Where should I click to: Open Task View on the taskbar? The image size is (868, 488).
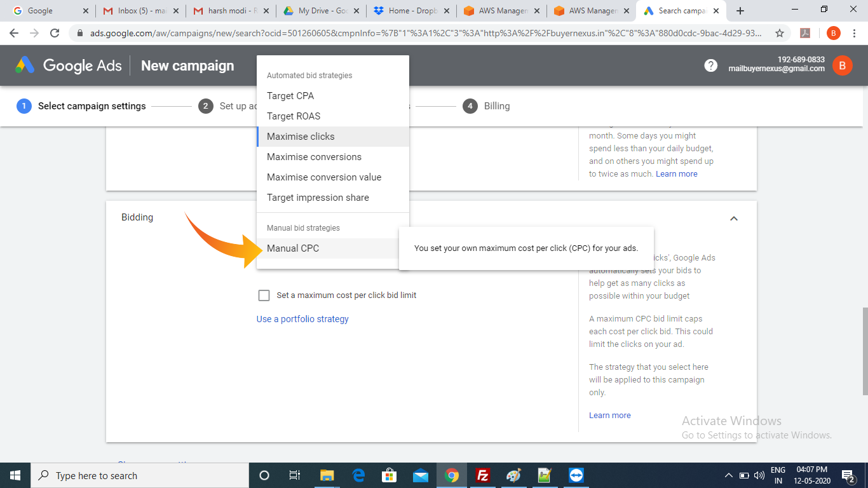295,475
